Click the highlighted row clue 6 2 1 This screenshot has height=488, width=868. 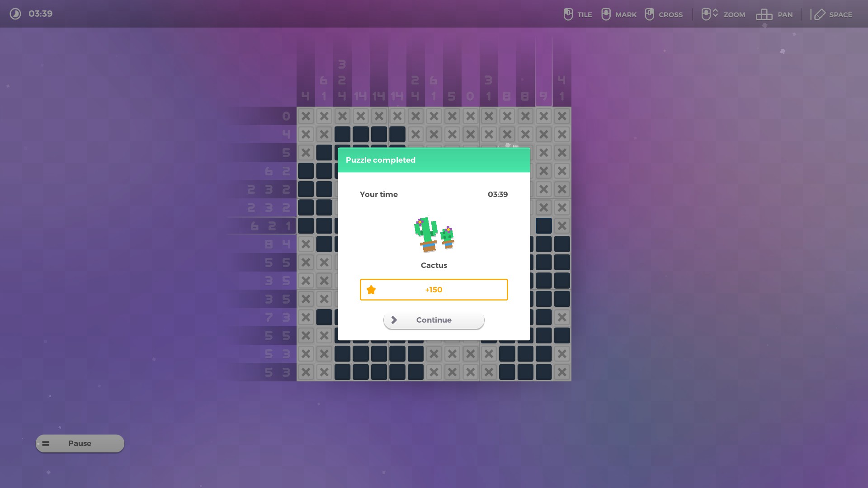coord(271,226)
